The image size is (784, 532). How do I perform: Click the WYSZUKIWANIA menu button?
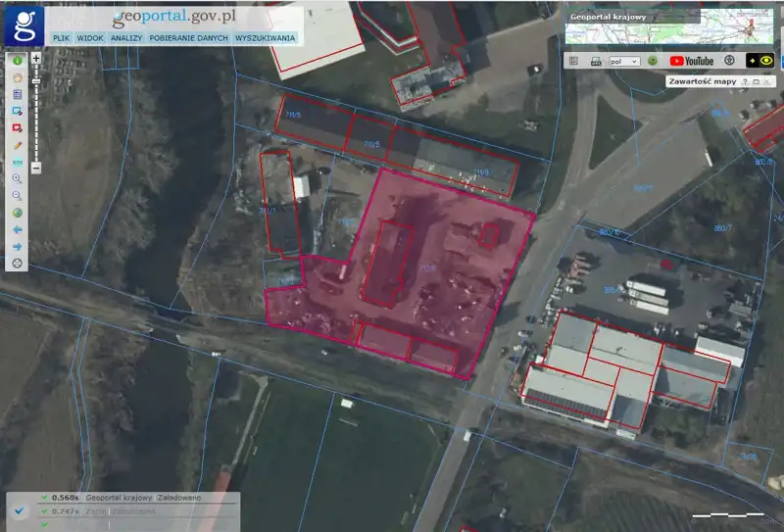pos(265,38)
